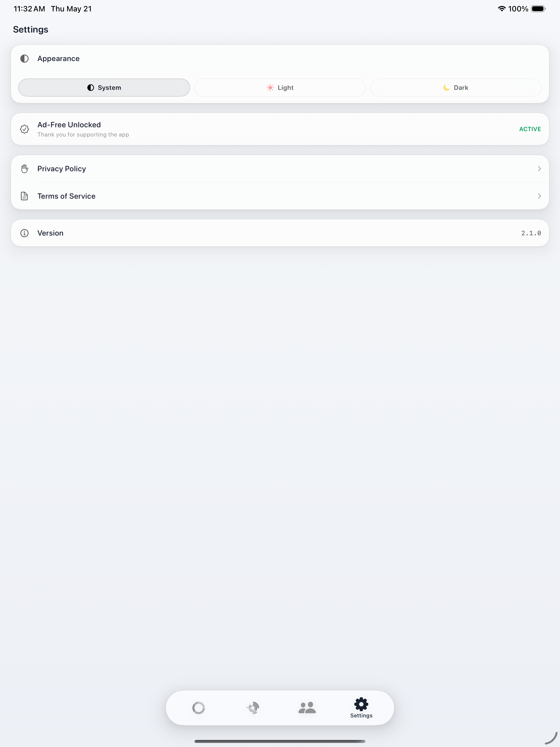Click the Ad-Free verified badge icon
Screen dimensions: 560x747
[24, 129]
